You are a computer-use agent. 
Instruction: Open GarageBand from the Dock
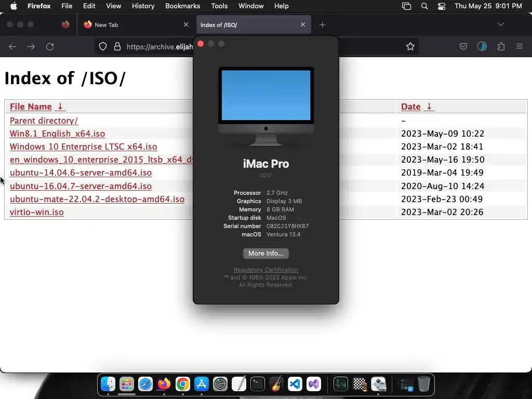tap(276, 384)
